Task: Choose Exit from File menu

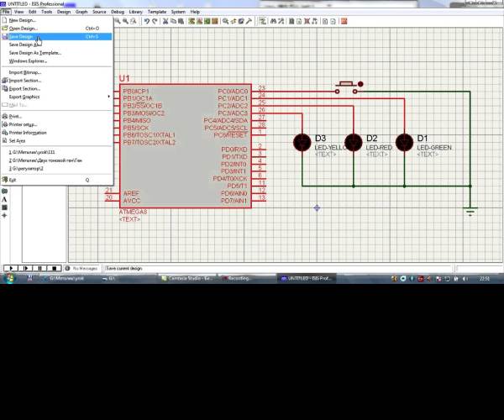Action: point(56,180)
